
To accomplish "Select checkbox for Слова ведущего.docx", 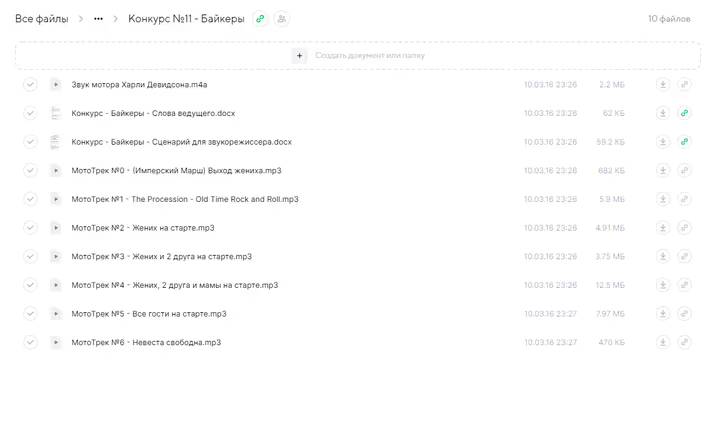I will [30, 113].
